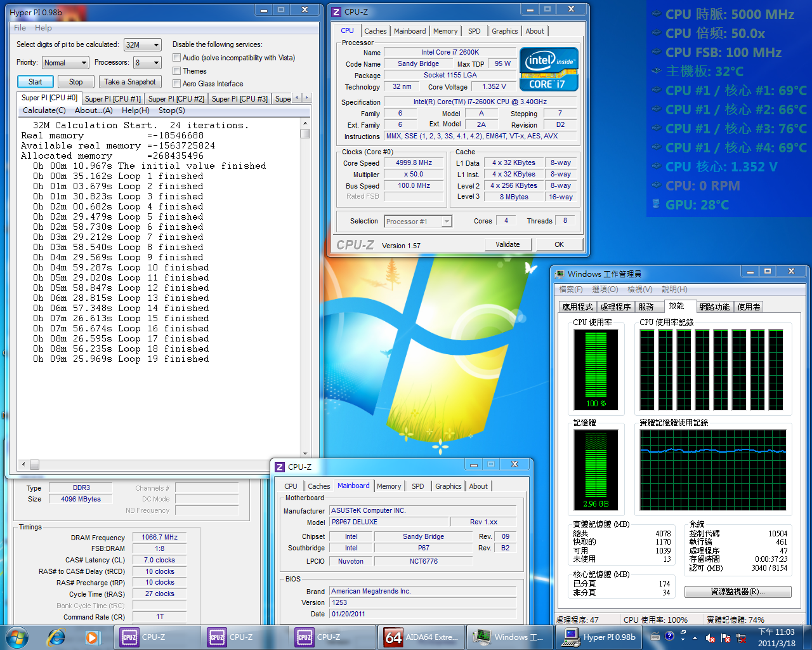Open the taskbar clock showing 11:03
The width and height of the screenshot is (812, 650).
(x=776, y=637)
